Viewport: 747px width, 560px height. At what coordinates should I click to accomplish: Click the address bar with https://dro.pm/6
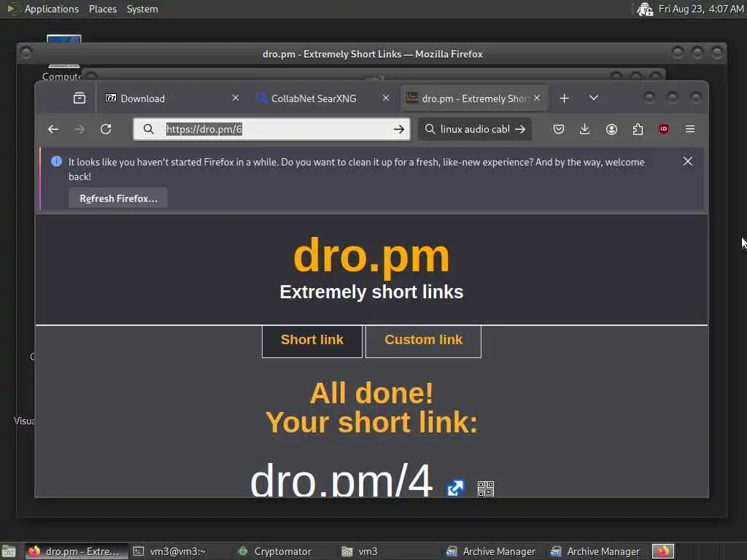point(271,129)
